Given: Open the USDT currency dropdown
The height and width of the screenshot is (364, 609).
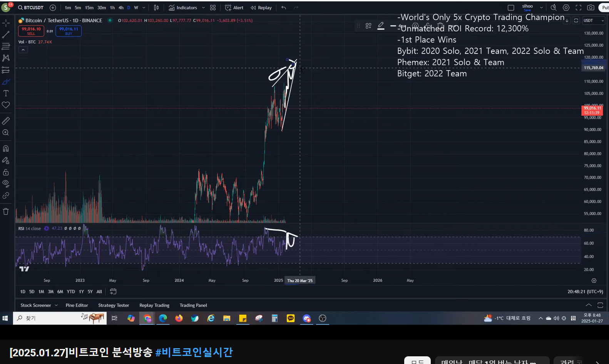Looking at the screenshot, I should [593, 20].
